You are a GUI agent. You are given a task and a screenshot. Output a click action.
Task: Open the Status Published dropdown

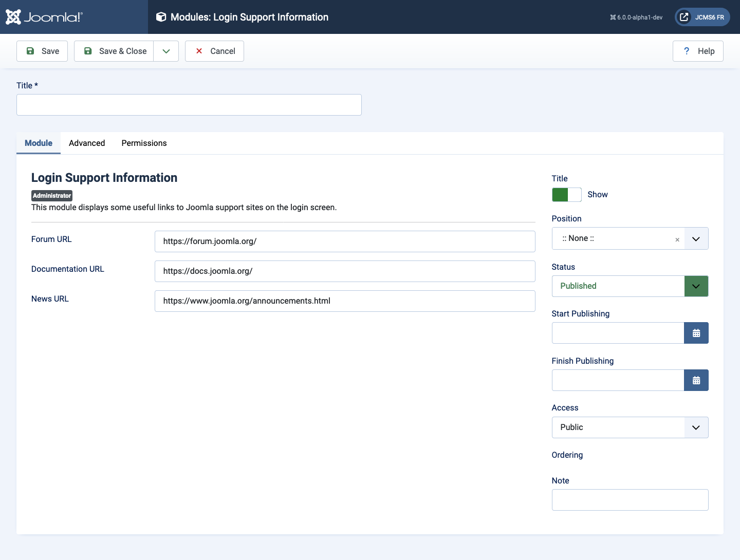(630, 286)
